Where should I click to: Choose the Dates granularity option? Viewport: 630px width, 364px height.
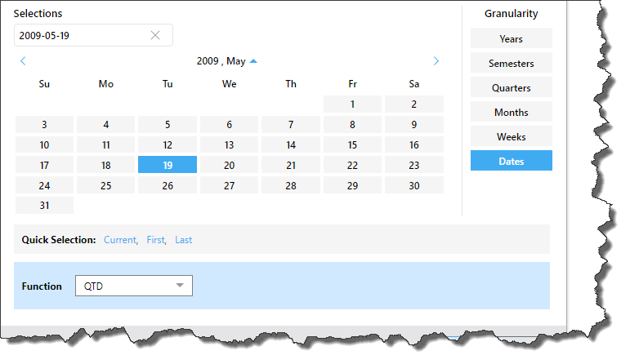pyautogui.click(x=511, y=161)
